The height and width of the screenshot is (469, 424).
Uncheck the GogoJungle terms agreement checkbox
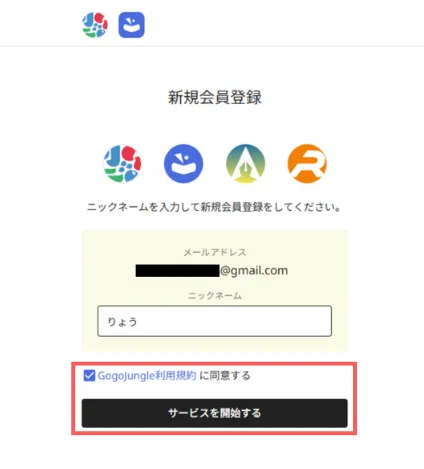(89, 376)
